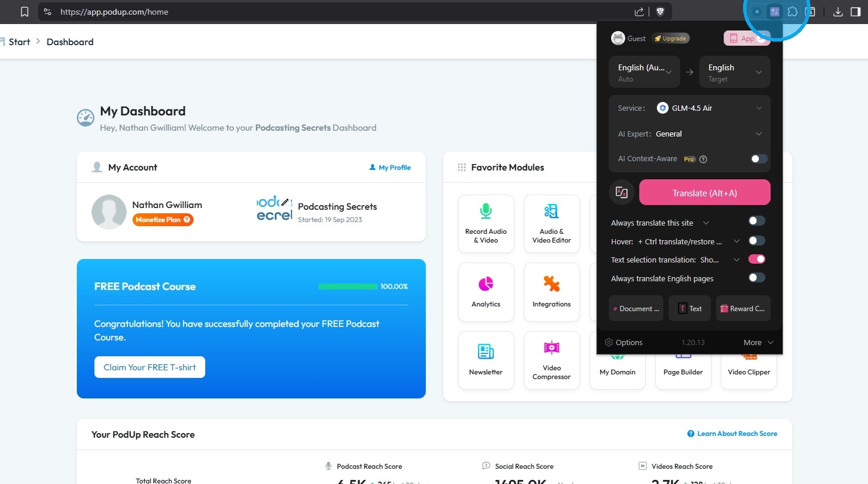The height and width of the screenshot is (484, 868).
Task: Click the browser address bar URL
Action: [114, 12]
